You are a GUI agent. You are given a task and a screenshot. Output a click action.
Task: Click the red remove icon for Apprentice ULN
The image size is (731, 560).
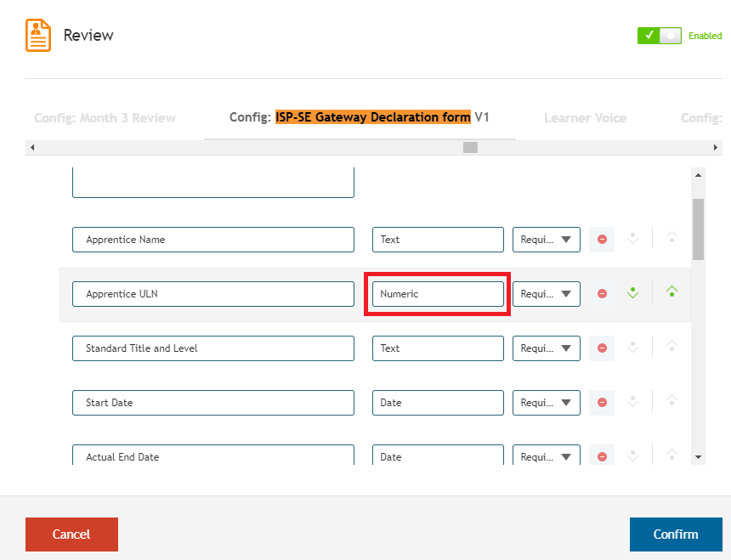point(602,294)
